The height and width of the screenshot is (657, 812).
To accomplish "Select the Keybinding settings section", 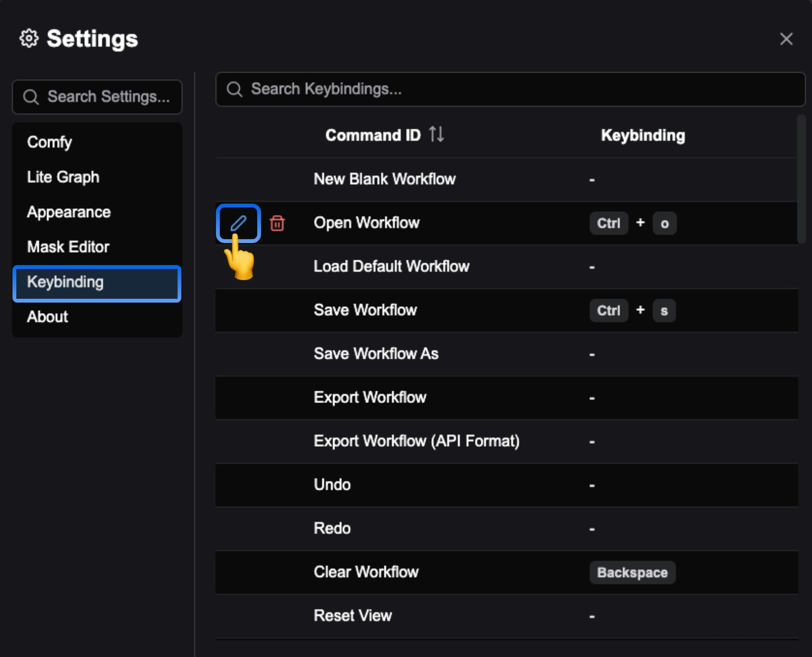I will (x=66, y=282).
